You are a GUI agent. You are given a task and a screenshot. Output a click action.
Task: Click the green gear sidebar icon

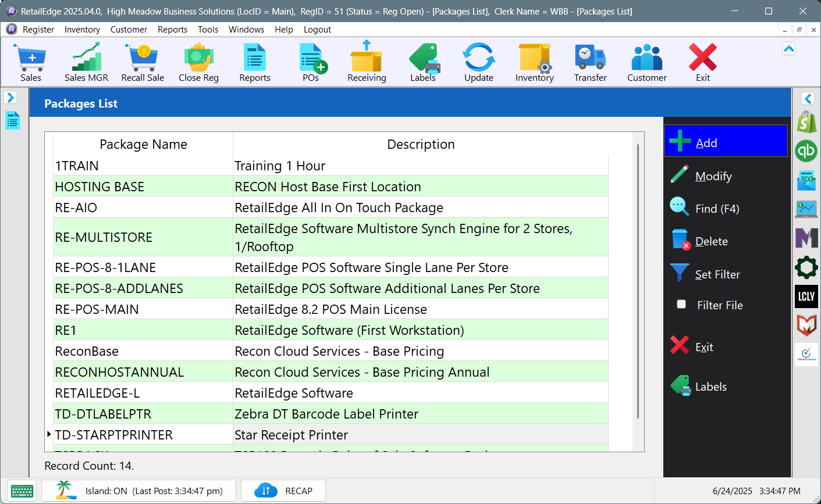click(806, 267)
